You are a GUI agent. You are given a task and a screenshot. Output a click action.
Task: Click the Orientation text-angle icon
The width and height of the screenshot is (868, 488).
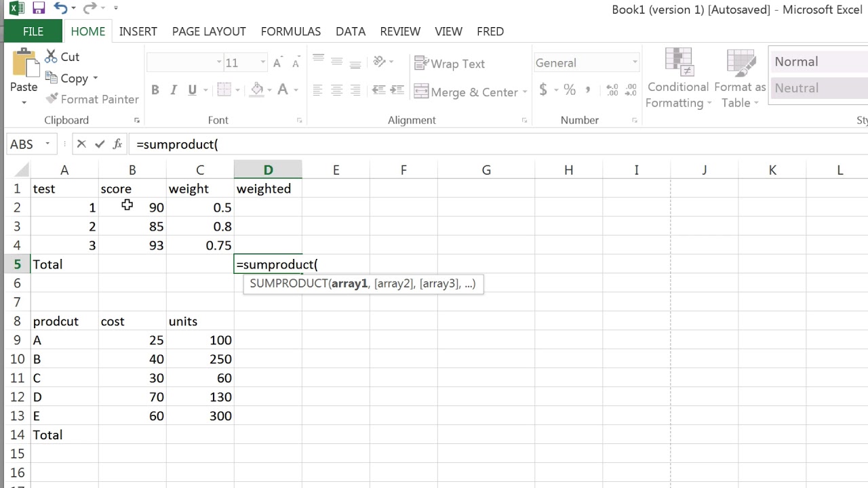pos(380,62)
